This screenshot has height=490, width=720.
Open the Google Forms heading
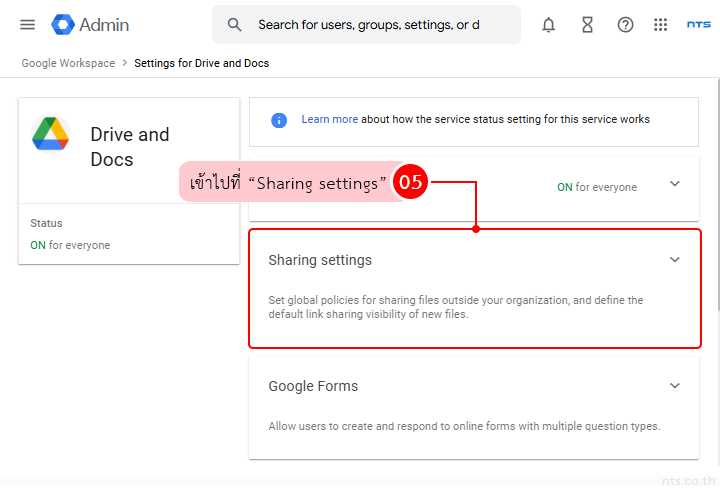(313, 386)
